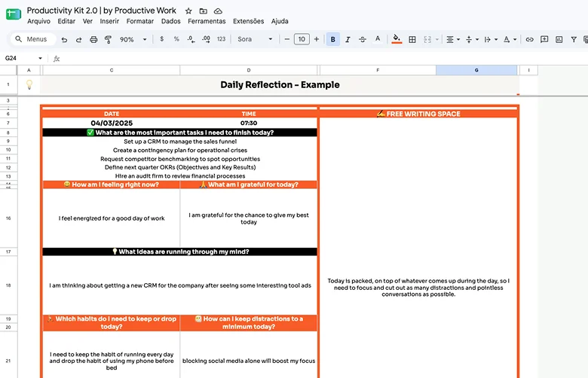Image resolution: width=588 pixels, height=378 pixels.
Task: Open the Ver menu
Action: point(87,21)
